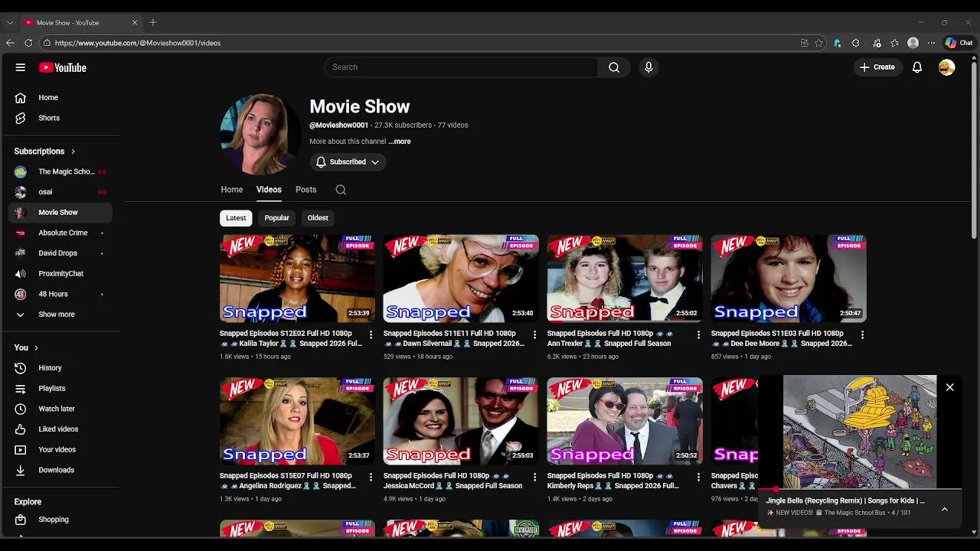The height and width of the screenshot is (551, 980).
Task: Open the notifications bell
Action: pos(917,67)
